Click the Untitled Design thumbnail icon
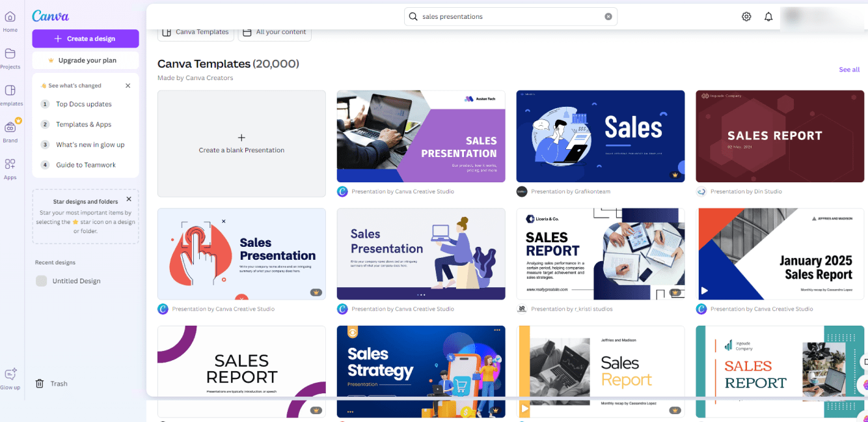The height and width of the screenshot is (422, 868). point(41,281)
